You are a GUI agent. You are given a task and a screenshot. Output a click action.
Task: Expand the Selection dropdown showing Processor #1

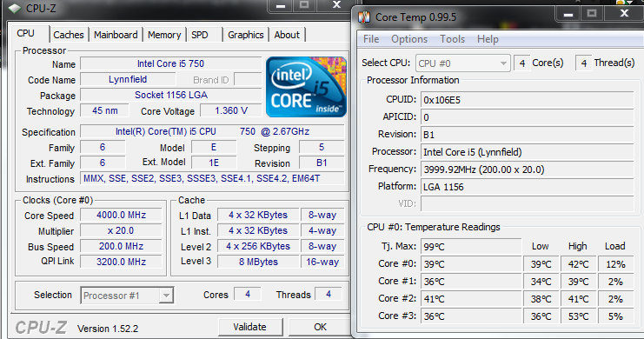[127, 296]
